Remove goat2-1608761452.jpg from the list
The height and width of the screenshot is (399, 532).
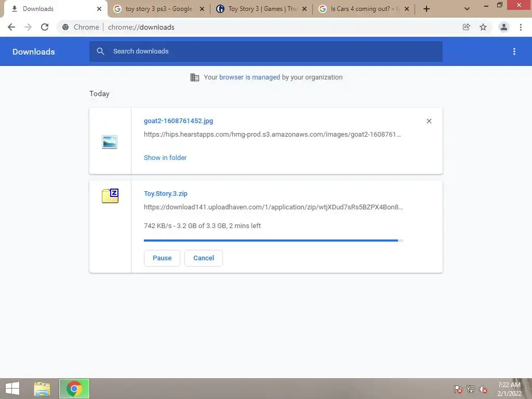point(429,121)
